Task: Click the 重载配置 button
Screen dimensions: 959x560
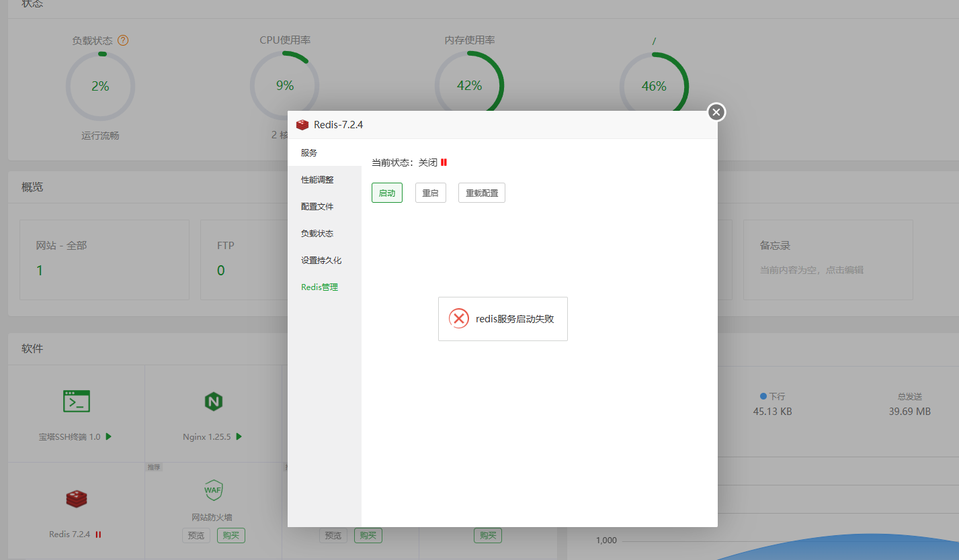Action: coord(482,193)
